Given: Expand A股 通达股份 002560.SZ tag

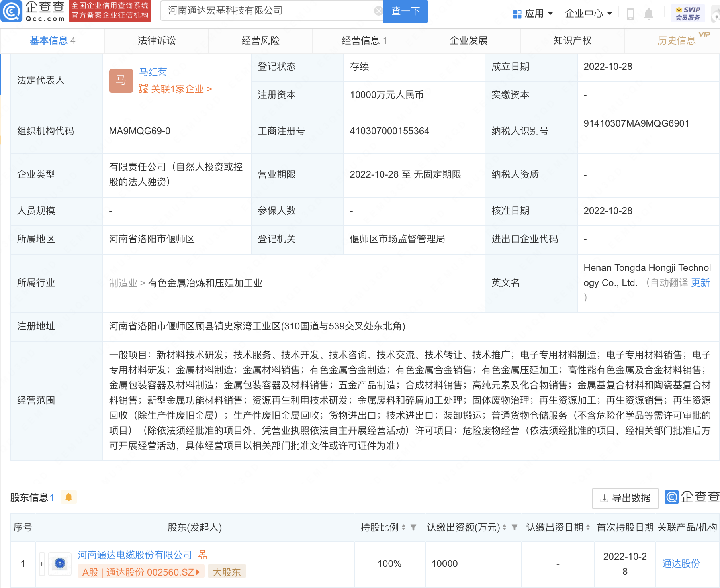Looking at the screenshot, I should [x=141, y=572].
